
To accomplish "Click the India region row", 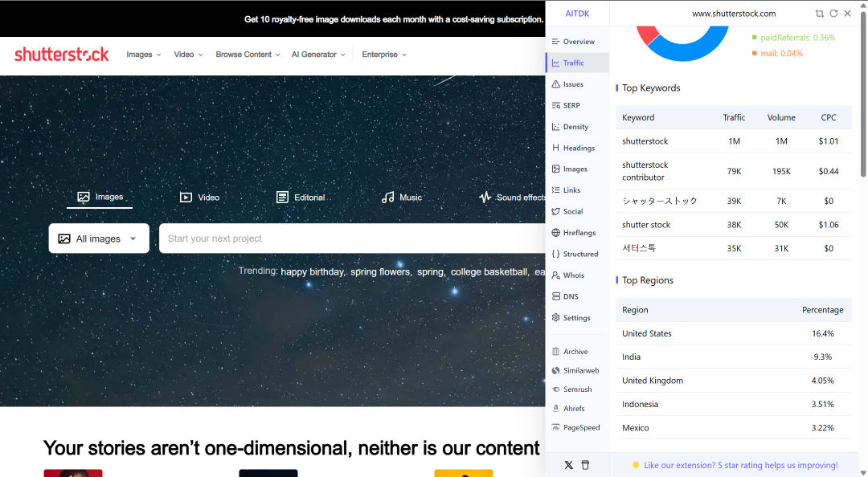I will tap(734, 357).
